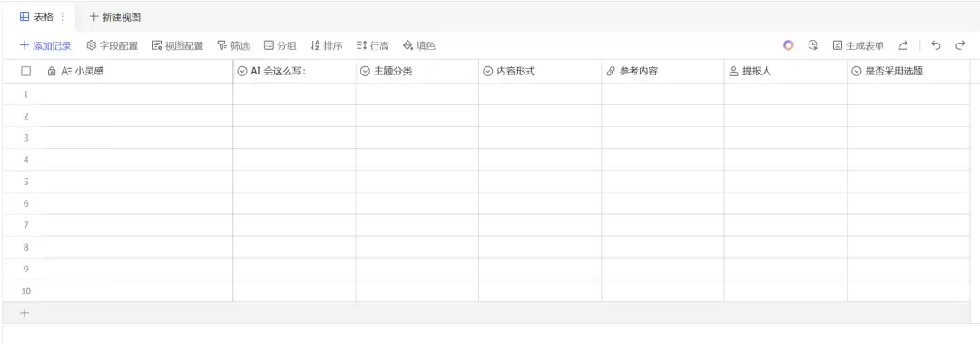
Task: Select row number 5
Action: [x=25, y=182]
